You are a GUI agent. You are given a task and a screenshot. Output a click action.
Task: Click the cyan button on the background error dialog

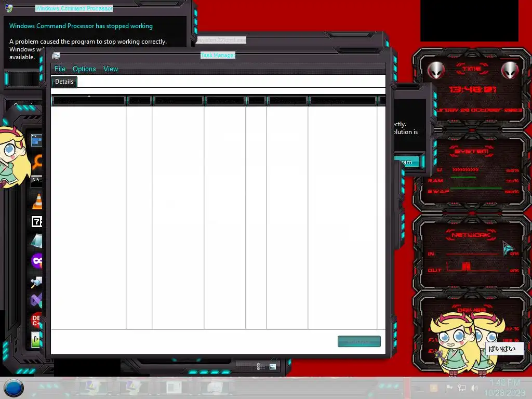click(x=407, y=162)
